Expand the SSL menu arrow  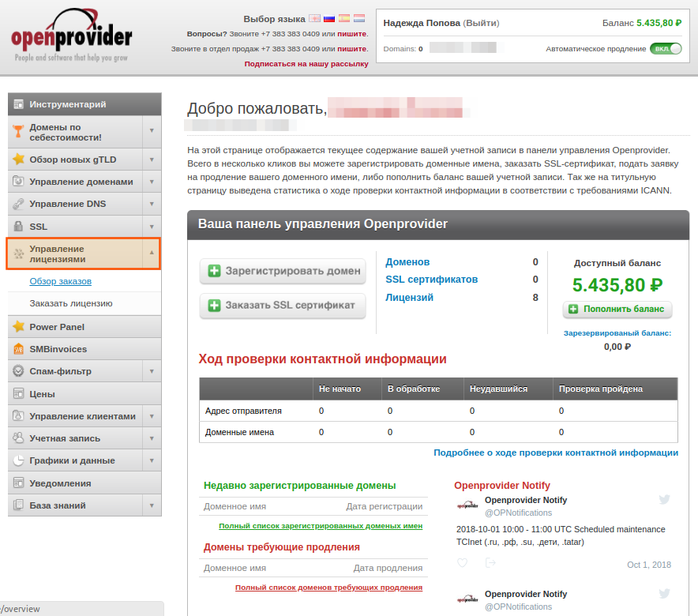point(152,227)
